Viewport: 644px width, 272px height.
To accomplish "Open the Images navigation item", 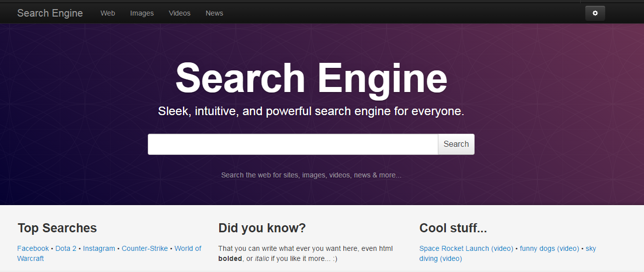I will point(142,13).
